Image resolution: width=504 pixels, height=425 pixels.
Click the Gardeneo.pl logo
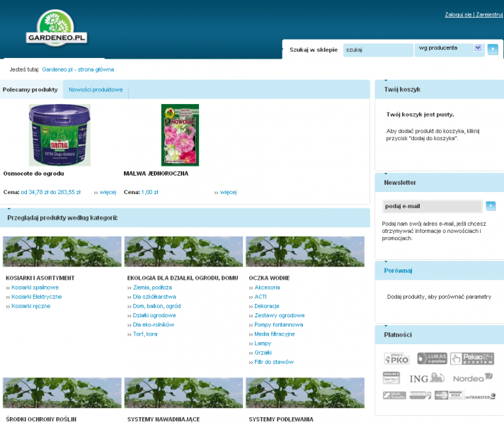56,29
